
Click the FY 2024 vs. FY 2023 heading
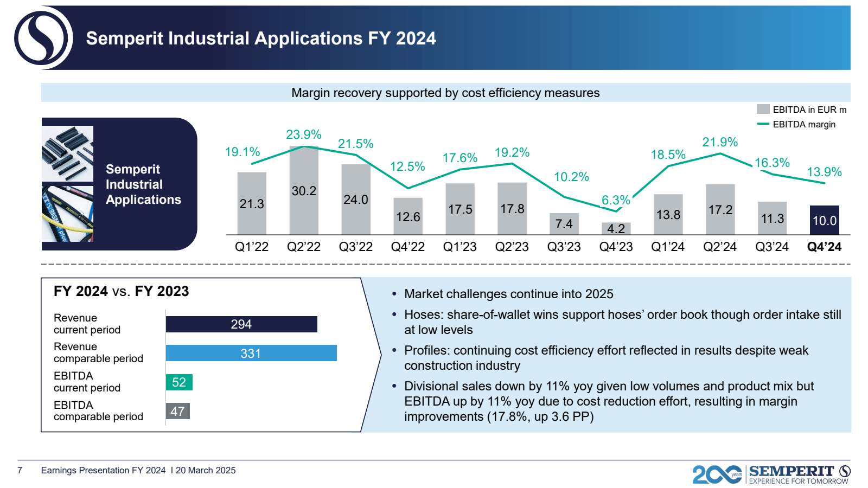click(x=121, y=291)
